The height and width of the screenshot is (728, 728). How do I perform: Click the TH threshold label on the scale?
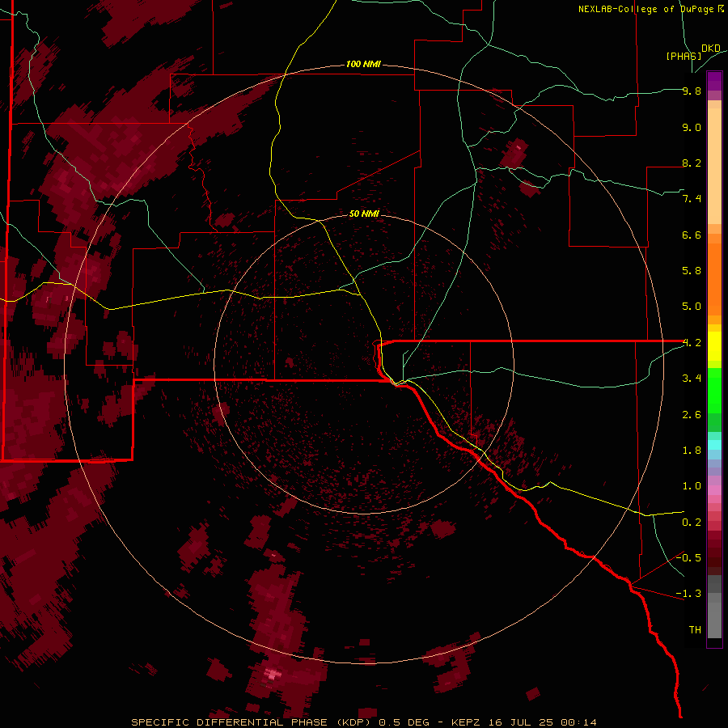tap(695, 630)
